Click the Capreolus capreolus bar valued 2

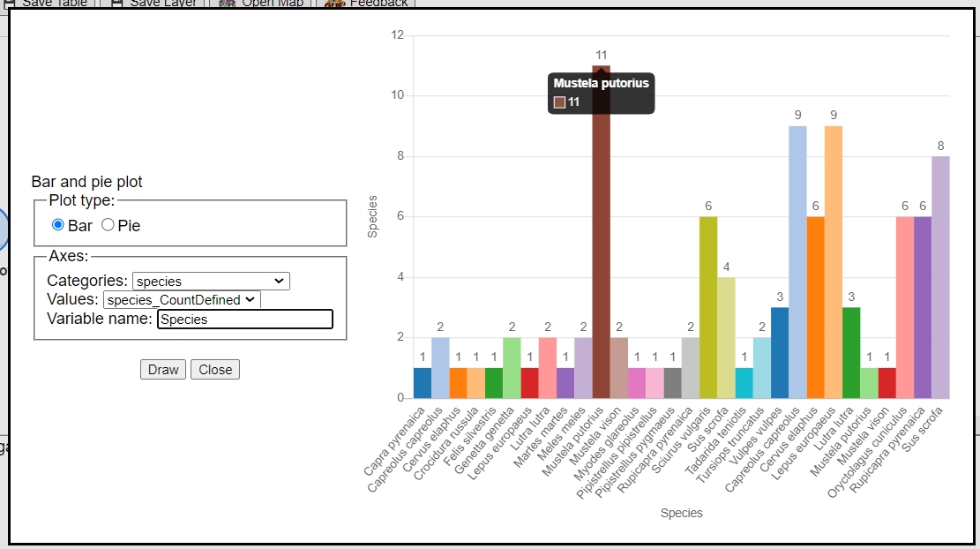click(440, 368)
